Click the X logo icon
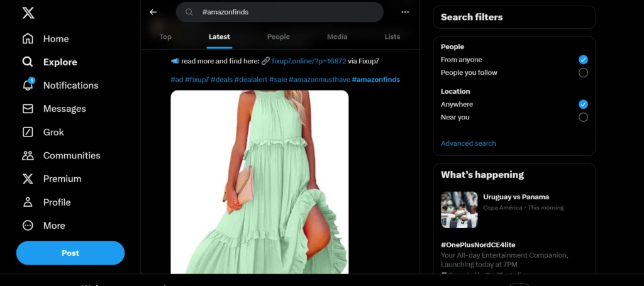 (28, 13)
